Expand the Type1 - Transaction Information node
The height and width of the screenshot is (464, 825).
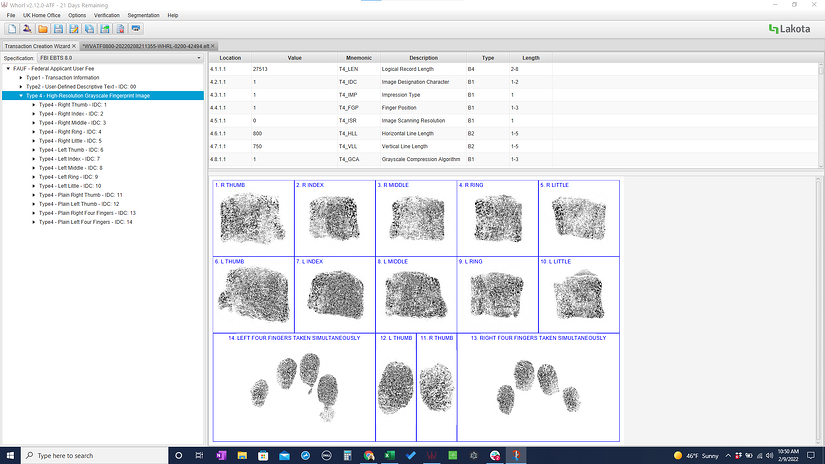click(x=21, y=77)
